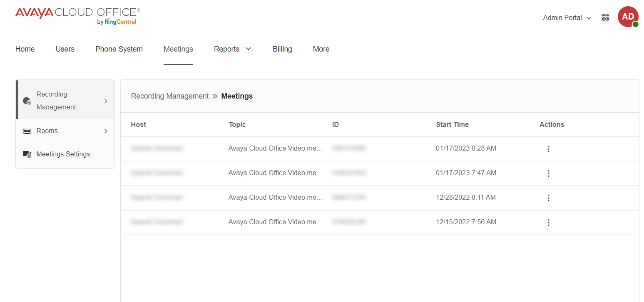Image resolution: width=644 pixels, height=302 pixels.
Task: Click the Meetings Settings camera icon
Action: point(27,154)
